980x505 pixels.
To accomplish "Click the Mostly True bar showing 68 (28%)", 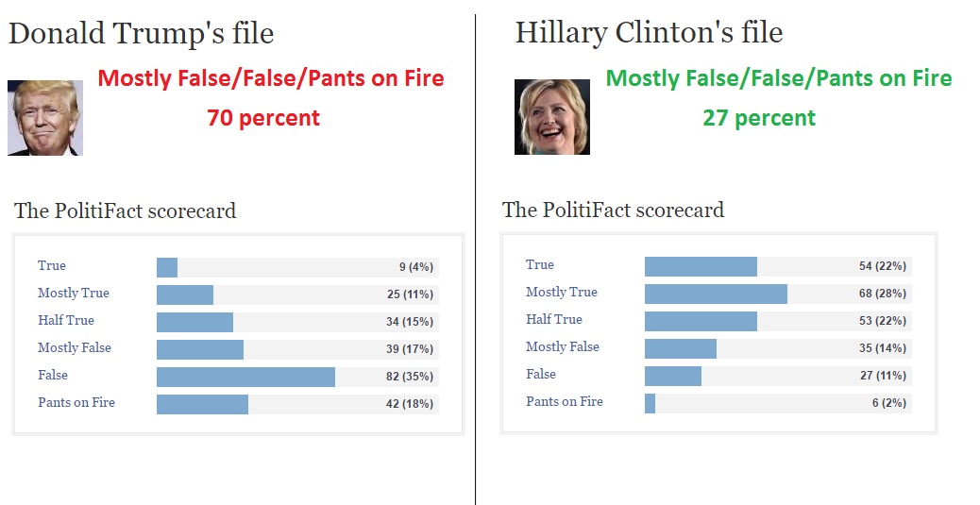I will pos(716,294).
